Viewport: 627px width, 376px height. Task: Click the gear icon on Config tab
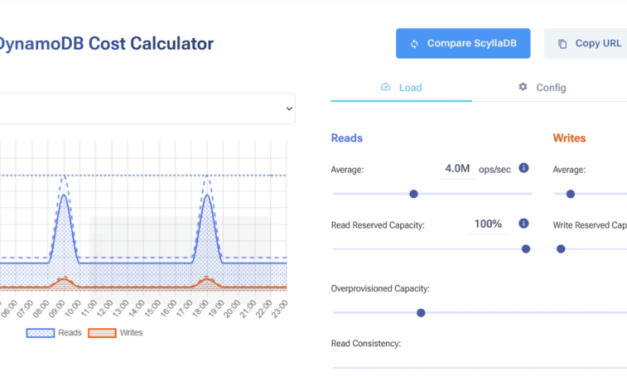523,87
